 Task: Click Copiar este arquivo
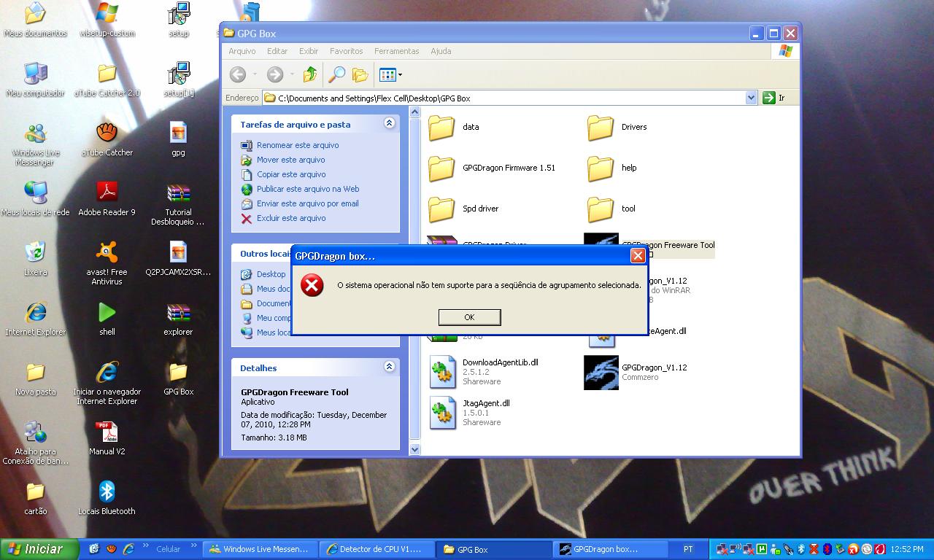tap(284, 174)
